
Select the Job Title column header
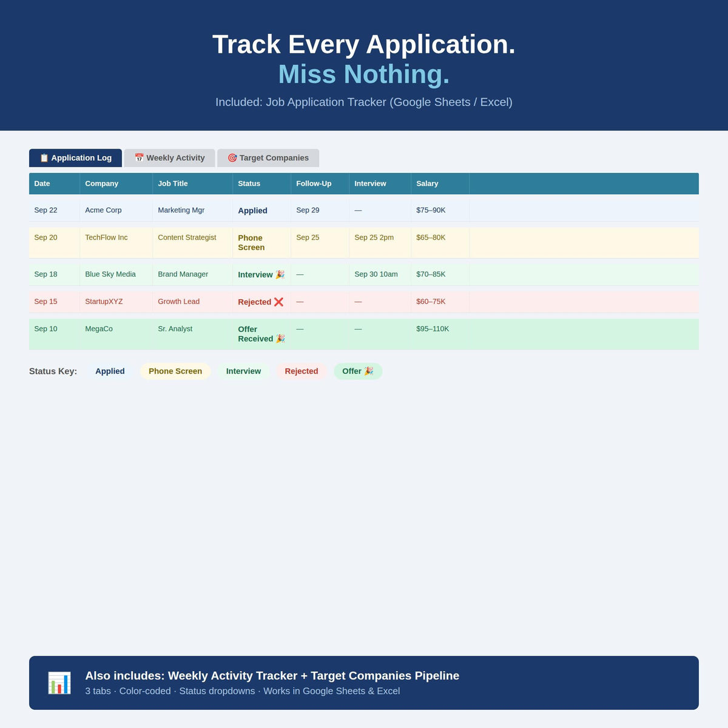coord(193,183)
